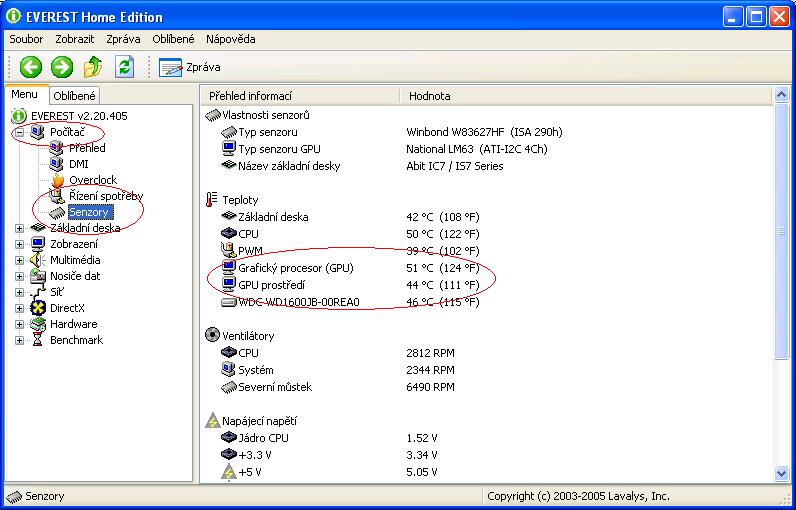Select the Ventilátory fan group icon

tap(212, 335)
